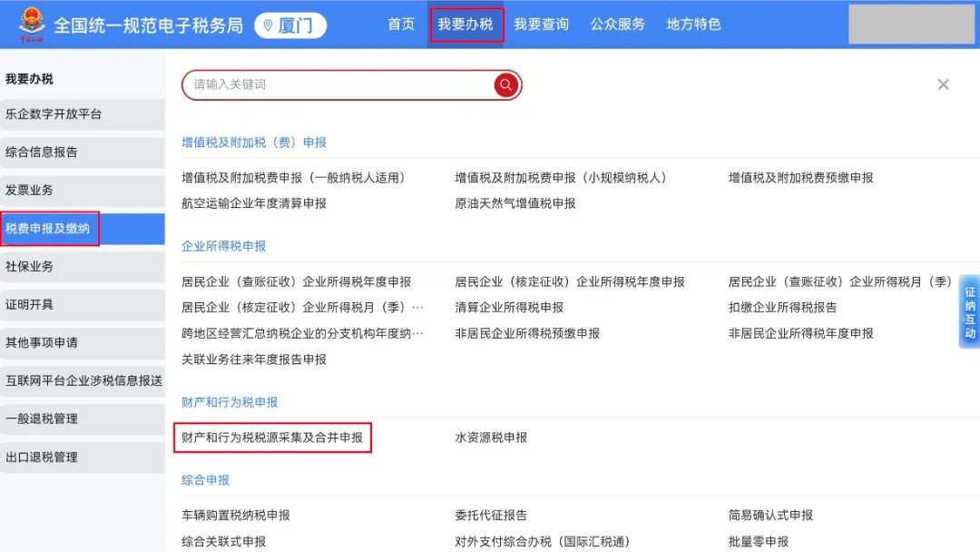Viewport: 980px width, 552px height.
Task: Open 社保业务 sidebar item
Action: (x=30, y=266)
